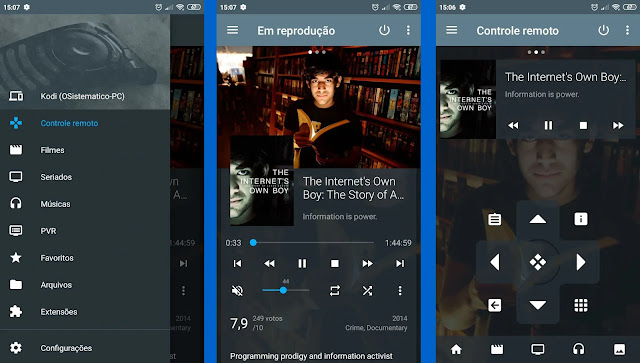Click the puzzle icon beside Extensões
Viewport: 640px width, 363px height.
pyautogui.click(x=16, y=311)
